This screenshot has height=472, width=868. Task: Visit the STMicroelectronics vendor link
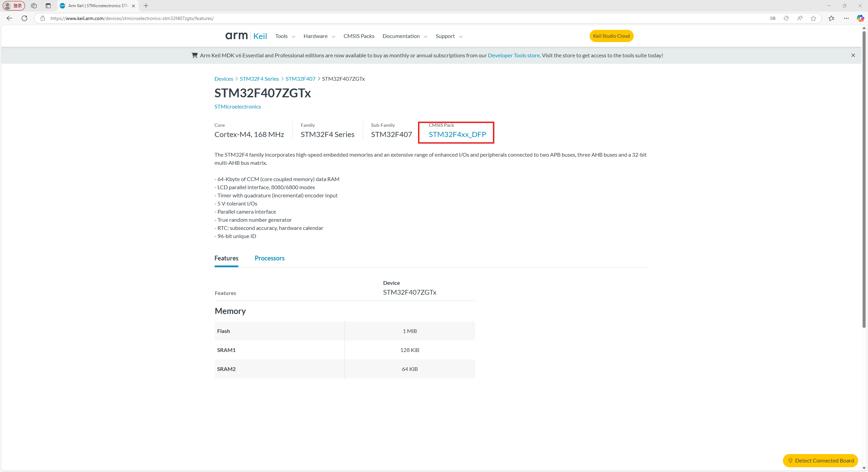click(238, 106)
